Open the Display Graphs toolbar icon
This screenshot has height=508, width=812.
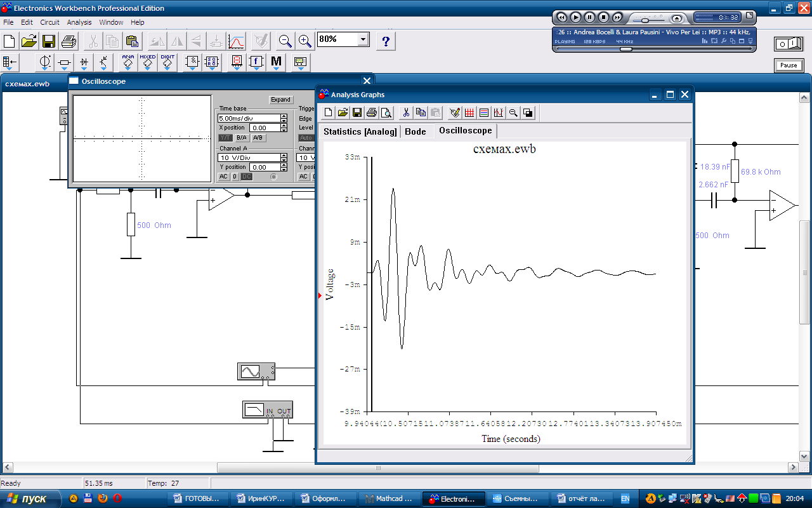click(236, 42)
